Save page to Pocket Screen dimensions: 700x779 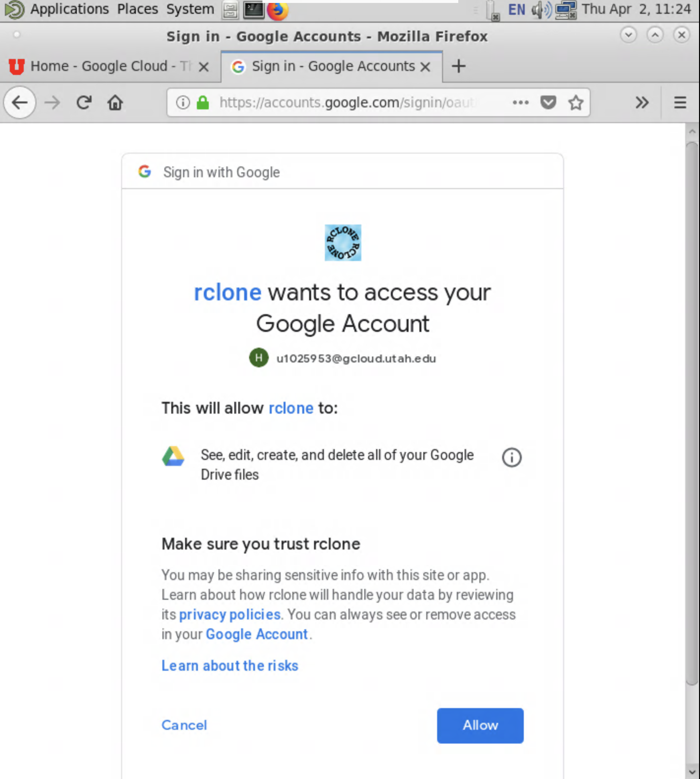point(548,102)
